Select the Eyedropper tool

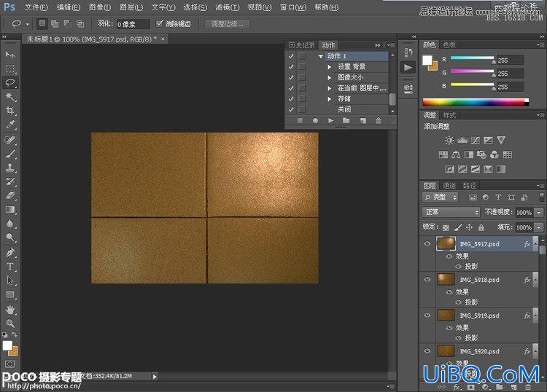tap(10, 125)
